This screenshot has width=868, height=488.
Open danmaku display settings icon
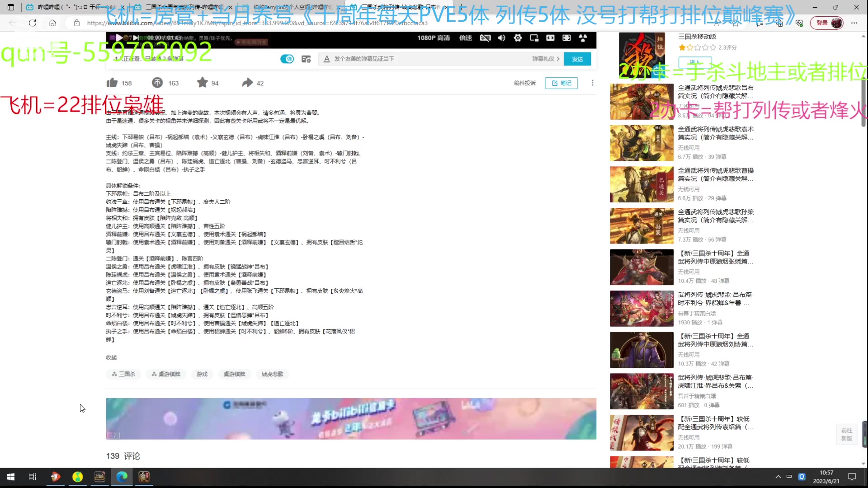coord(306,59)
